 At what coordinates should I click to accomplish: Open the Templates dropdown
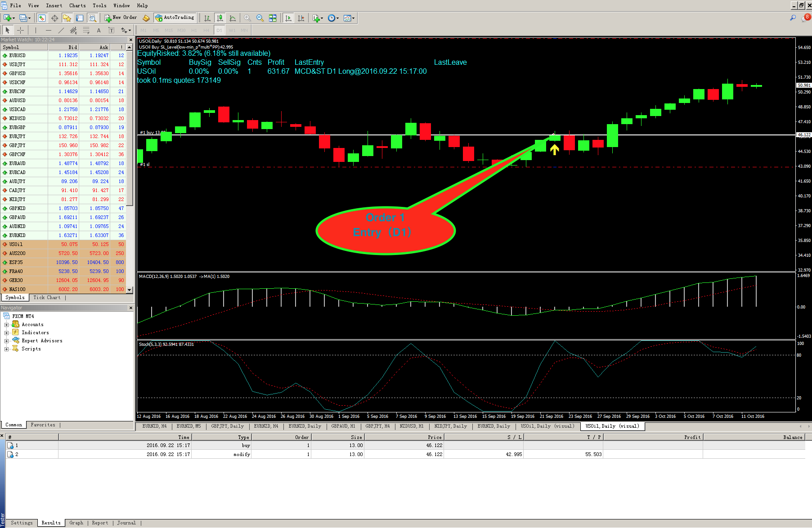[349, 18]
